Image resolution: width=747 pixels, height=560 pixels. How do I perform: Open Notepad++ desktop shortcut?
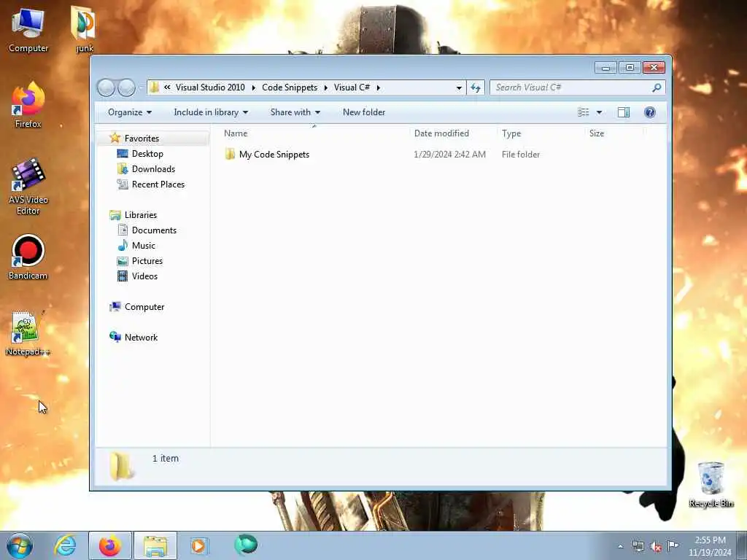click(x=28, y=333)
